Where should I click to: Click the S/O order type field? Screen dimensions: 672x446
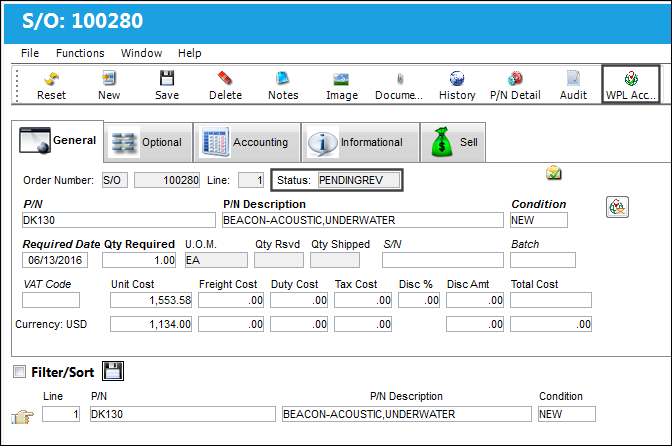point(114,180)
